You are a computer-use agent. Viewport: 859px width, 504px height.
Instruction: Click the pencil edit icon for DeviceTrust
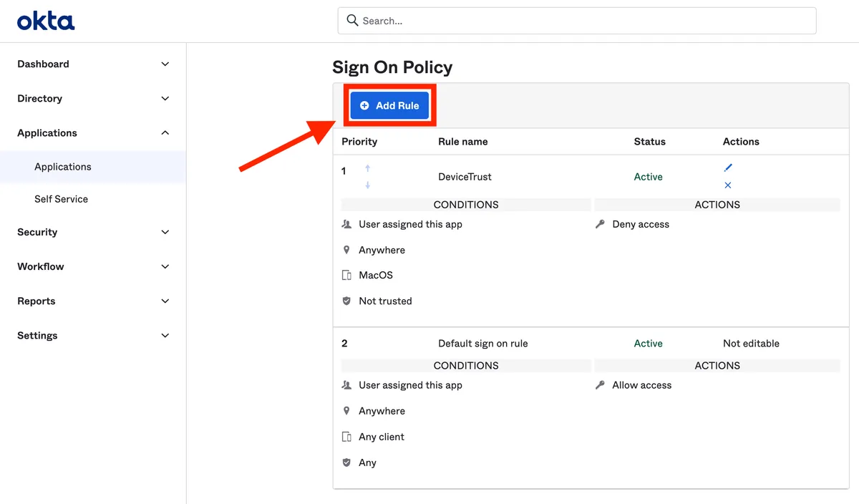[728, 168]
